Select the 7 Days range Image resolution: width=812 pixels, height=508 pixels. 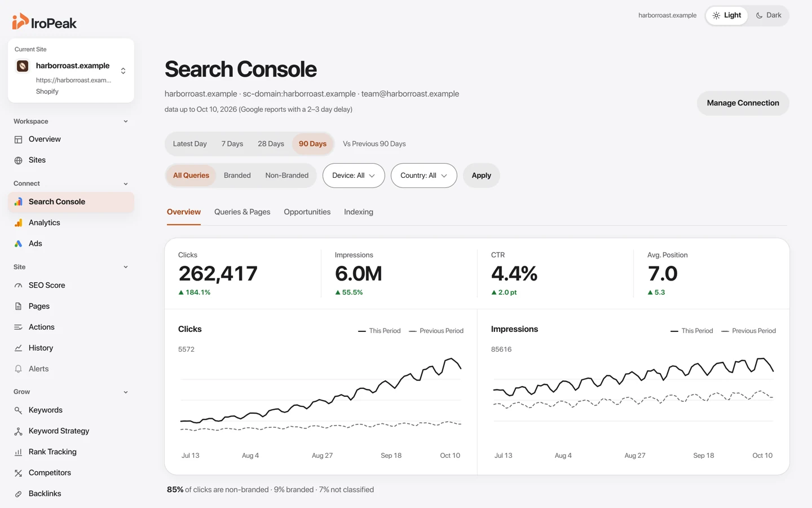(232, 144)
